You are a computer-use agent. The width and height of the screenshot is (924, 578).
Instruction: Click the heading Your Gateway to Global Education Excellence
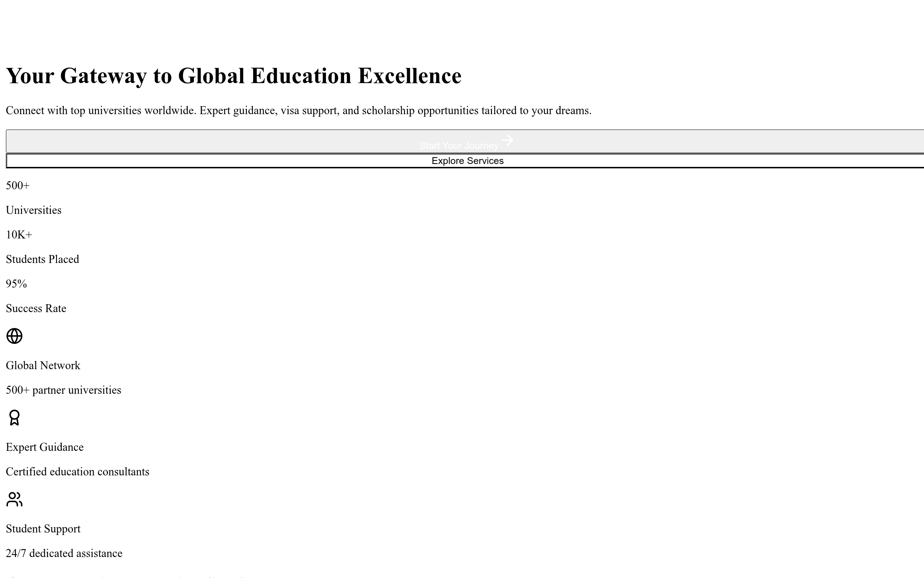tap(234, 76)
